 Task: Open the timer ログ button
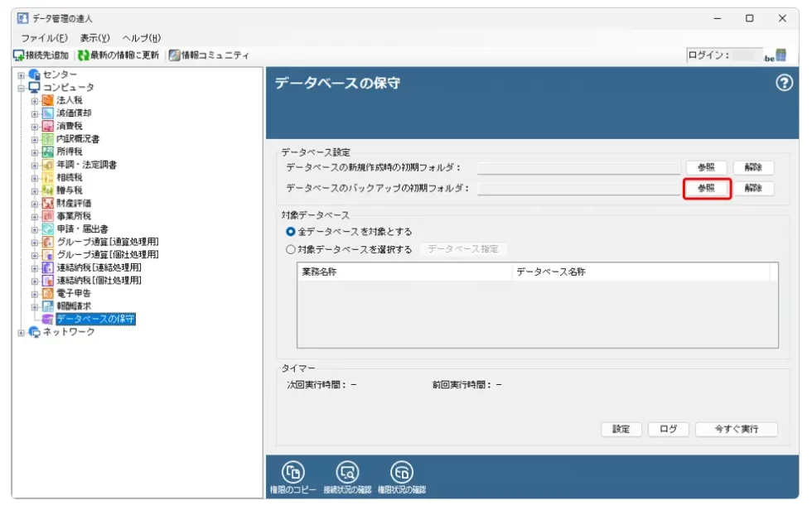668,429
